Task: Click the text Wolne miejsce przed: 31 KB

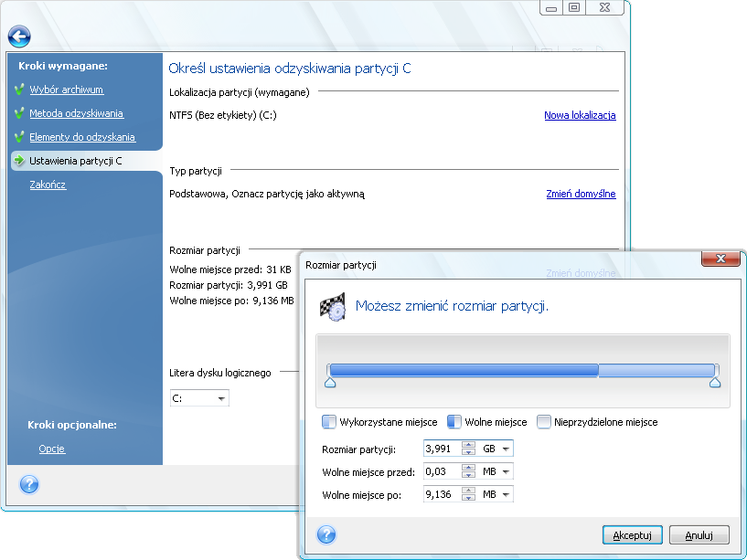Action: click(x=230, y=269)
